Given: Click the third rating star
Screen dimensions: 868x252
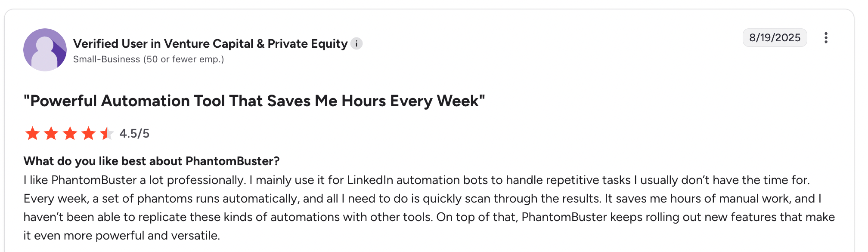Looking at the screenshot, I should click(x=70, y=134).
